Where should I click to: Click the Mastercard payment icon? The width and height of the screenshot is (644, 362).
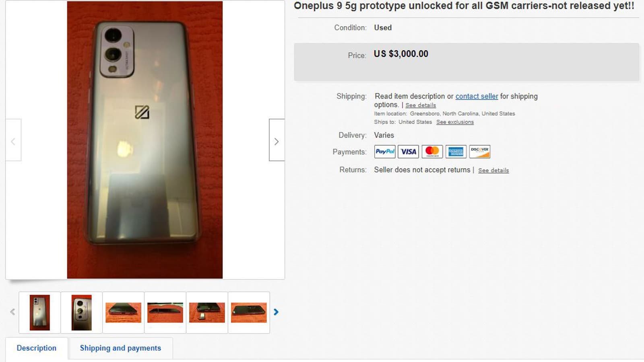coord(432,152)
